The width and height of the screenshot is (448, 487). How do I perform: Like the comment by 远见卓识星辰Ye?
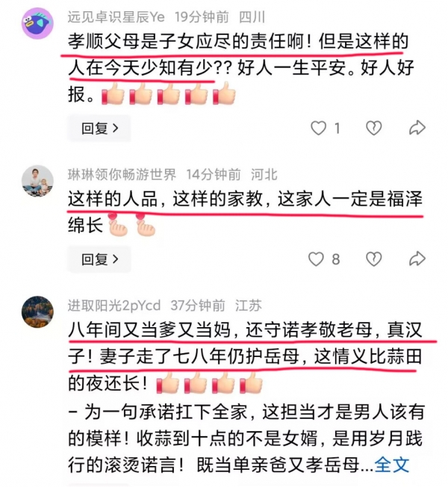318,128
